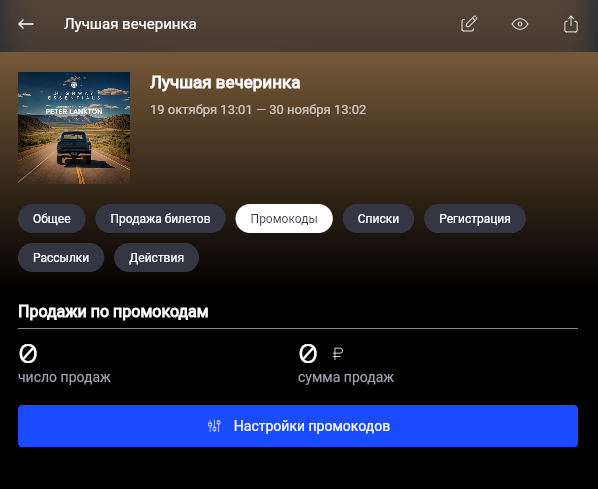
Task: Go back using the left arrow icon
Action: 26,24
